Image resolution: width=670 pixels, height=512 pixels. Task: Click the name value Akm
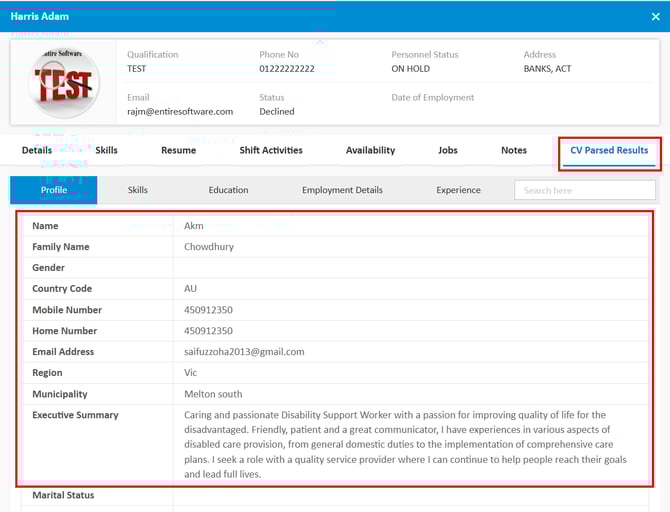(x=194, y=226)
